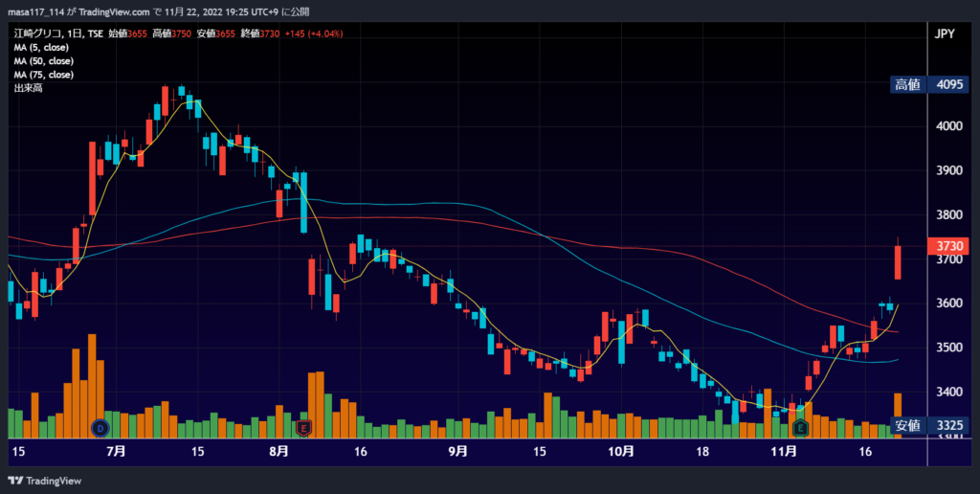Click the green E earnings marker in November
The height and width of the screenshot is (494, 980).
801,428
